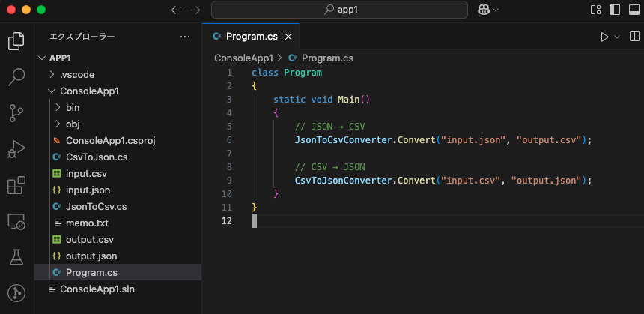The image size is (644, 314).
Task: Open the Search view in activity bar
Action: [x=16, y=76]
